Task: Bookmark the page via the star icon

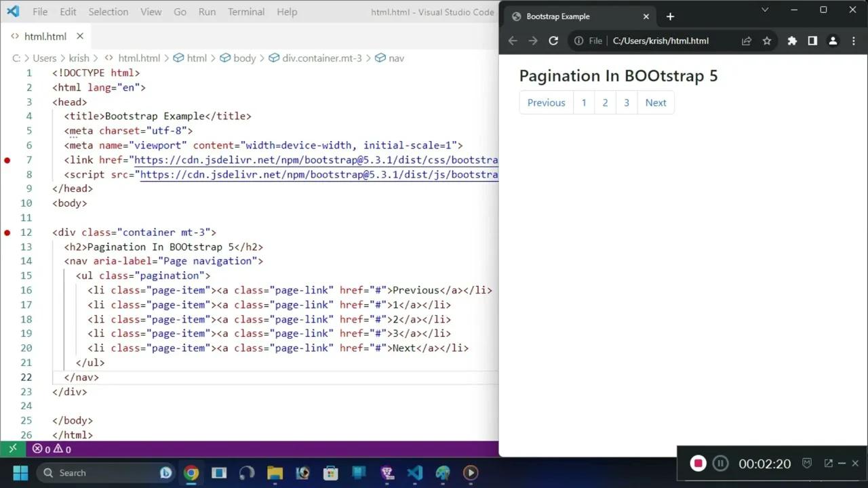Action: pyautogui.click(x=767, y=41)
